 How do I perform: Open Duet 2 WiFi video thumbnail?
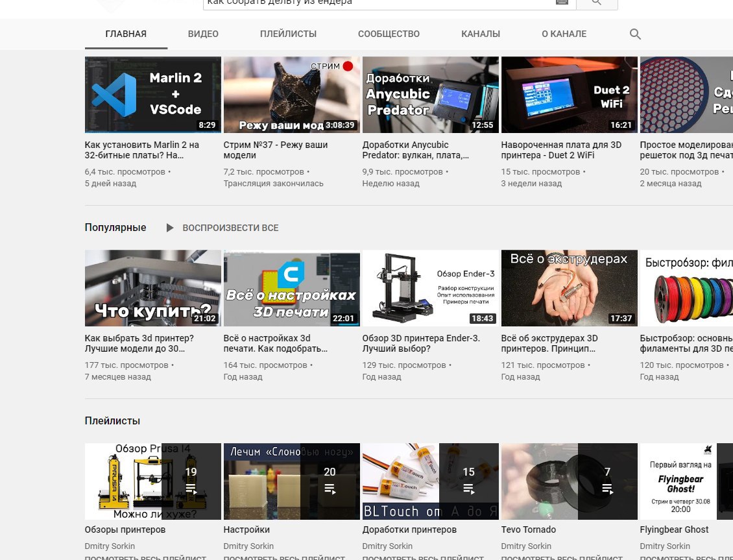click(x=570, y=95)
